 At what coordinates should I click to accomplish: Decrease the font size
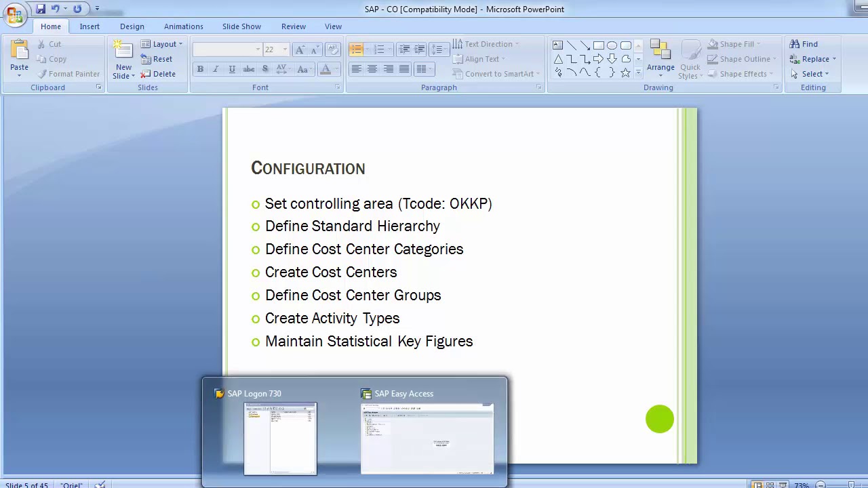[x=315, y=49]
